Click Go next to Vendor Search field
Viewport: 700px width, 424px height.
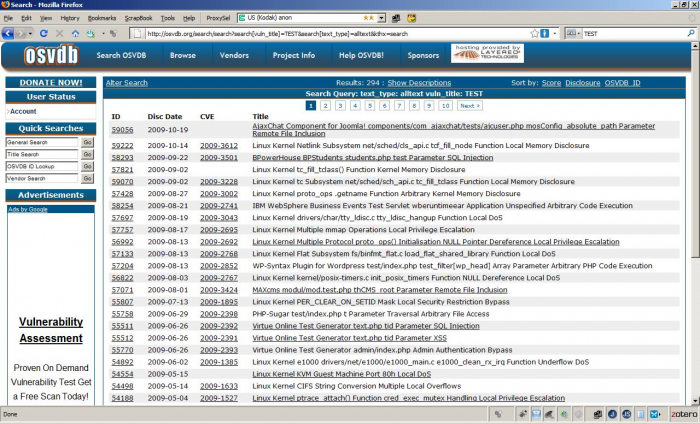88,179
